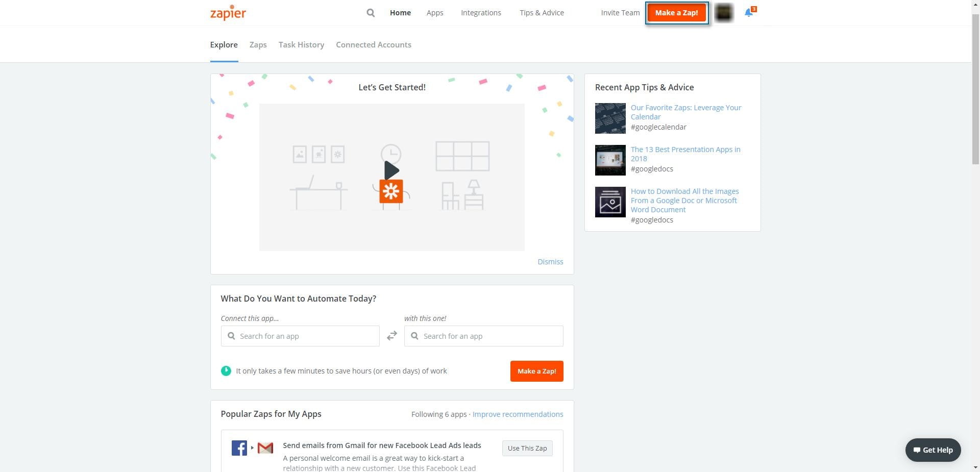The height and width of the screenshot is (472, 980).
Task: Click the Gmail icon in popular zap
Action: [x=265, y=448]
